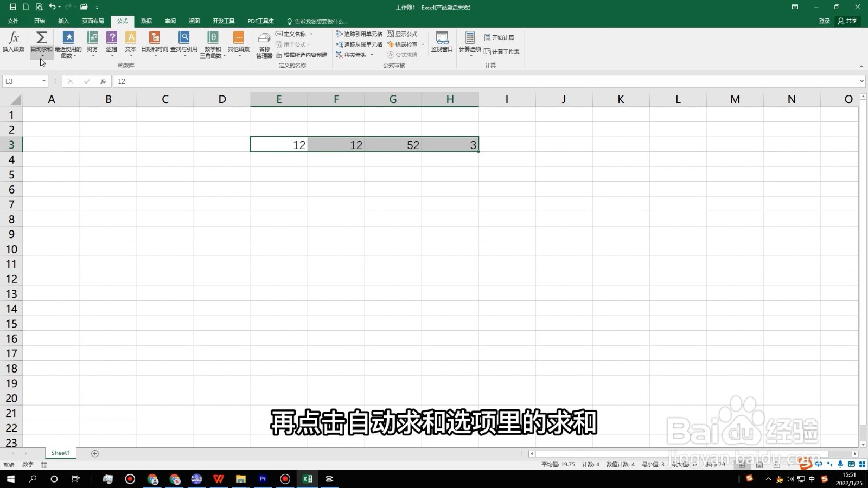Open More Functions (其他函数) icon

pos(239,37)
